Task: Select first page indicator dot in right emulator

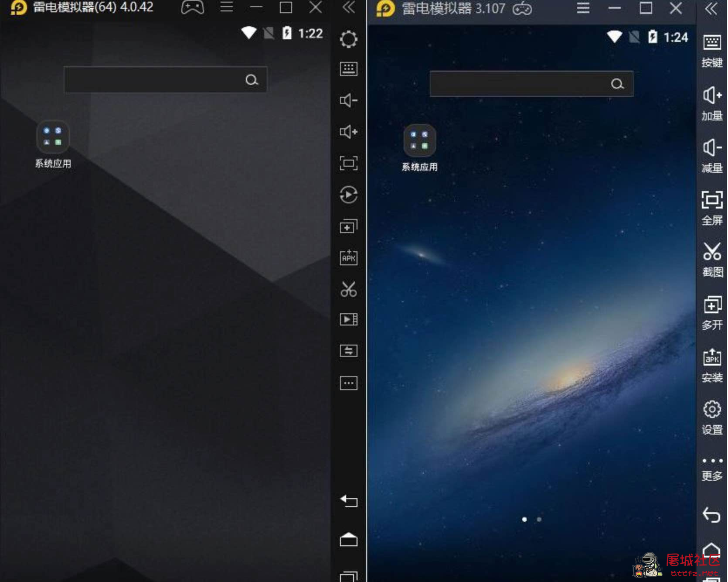Action: pyautogui.click(x=524, y=519)
